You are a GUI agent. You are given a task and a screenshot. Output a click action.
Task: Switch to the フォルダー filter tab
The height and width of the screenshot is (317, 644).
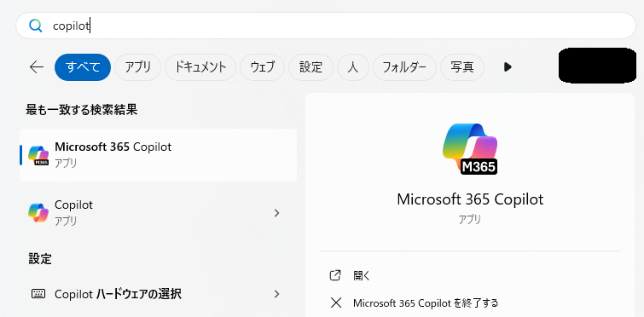tap(404, 67)
